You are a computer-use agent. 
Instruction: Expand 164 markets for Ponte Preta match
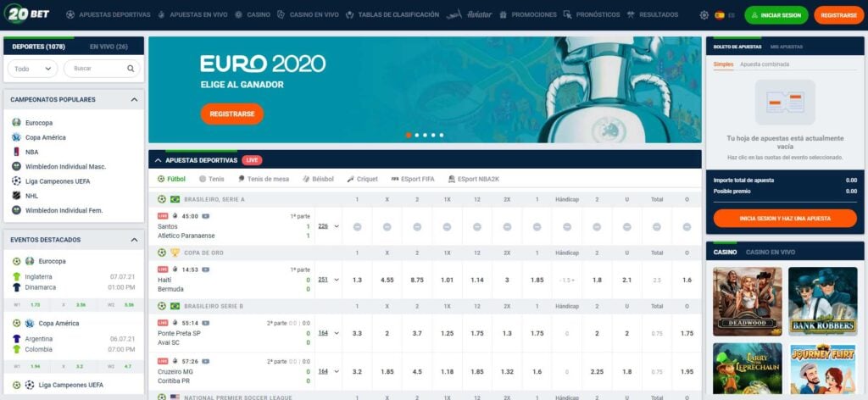pyautogui.click(x=328, y=333)
